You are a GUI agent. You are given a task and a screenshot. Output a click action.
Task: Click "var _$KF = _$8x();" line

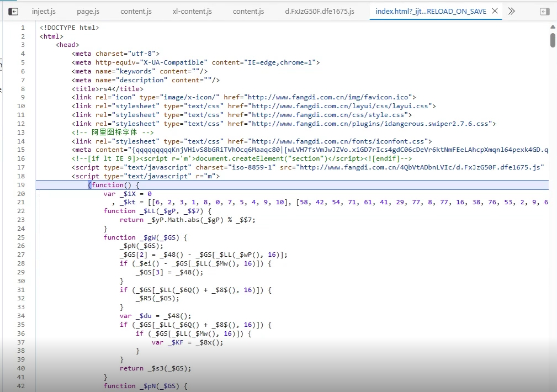point(188,343)
